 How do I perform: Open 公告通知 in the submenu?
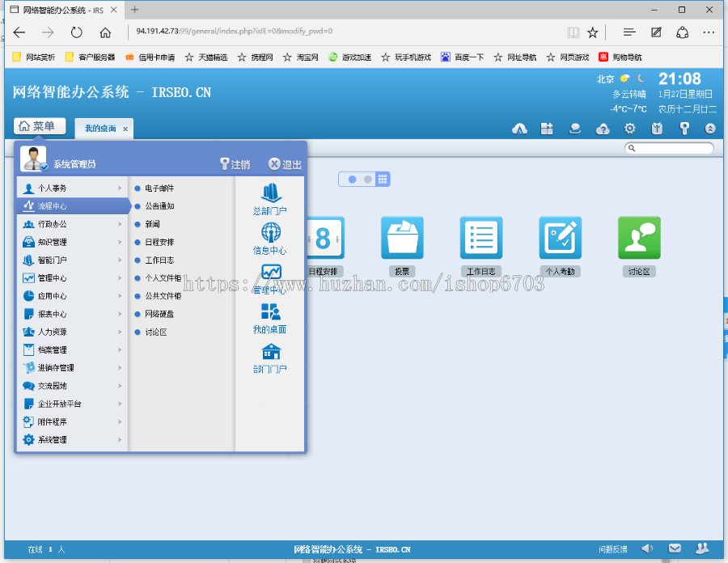159,206
